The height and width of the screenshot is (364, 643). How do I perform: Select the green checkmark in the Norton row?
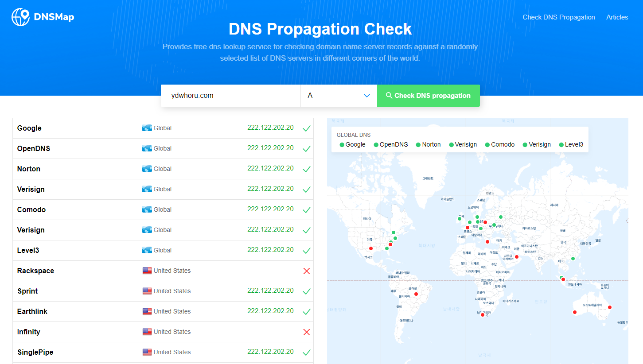306,169
